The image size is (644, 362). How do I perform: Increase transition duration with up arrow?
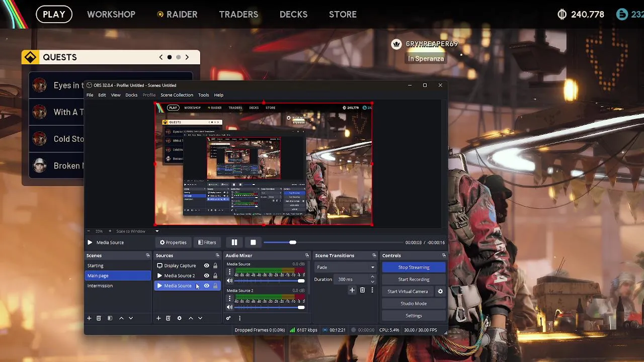point(372,278)
